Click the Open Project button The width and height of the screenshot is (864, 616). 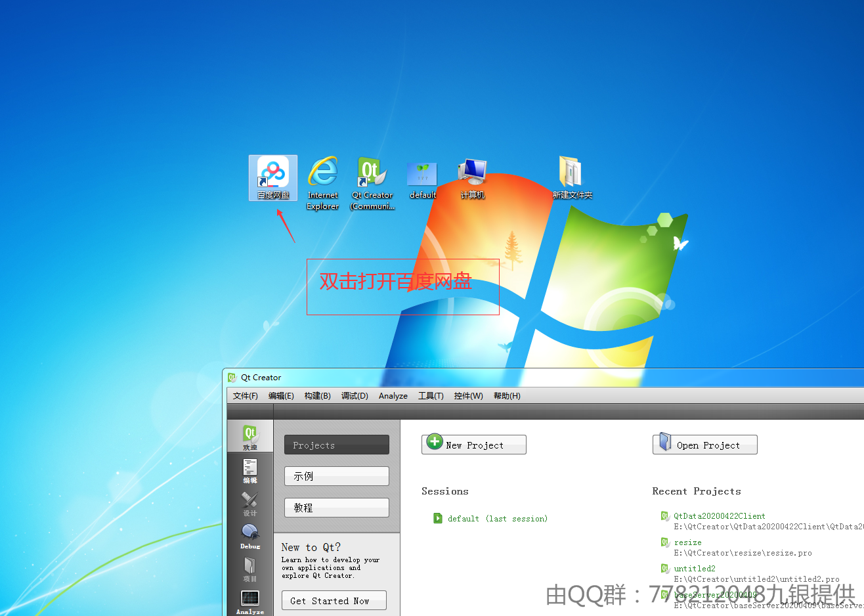[x=705, y=445]
